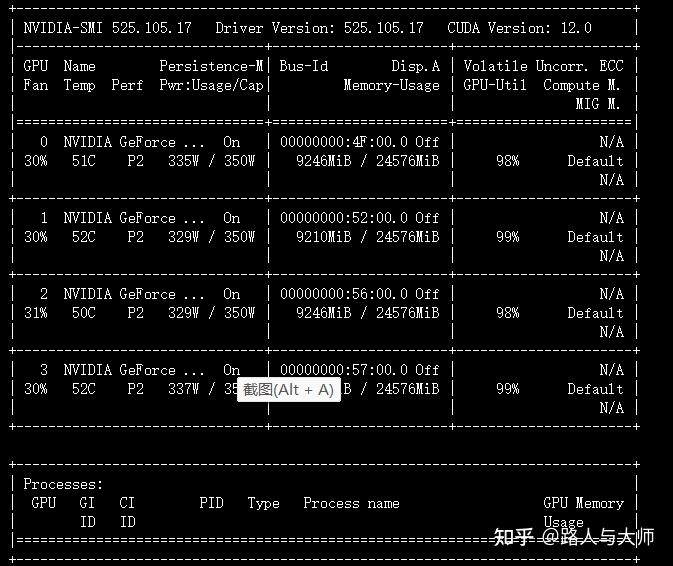Click the Default compute mode of GPU 0
This screenshot has height=566, width=673.
(595, 161)
